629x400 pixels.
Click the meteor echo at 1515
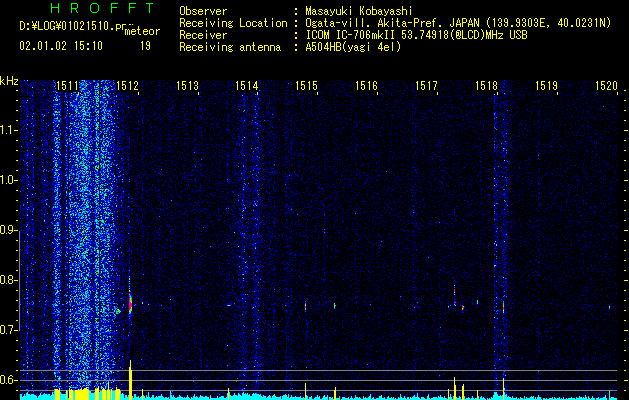pyautogui.click(x=305, y=306)
